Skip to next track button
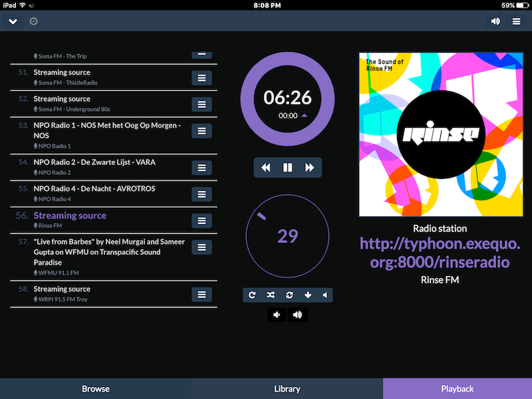The width and height of the screenshot is (532, 399). (x=309, y=168)
